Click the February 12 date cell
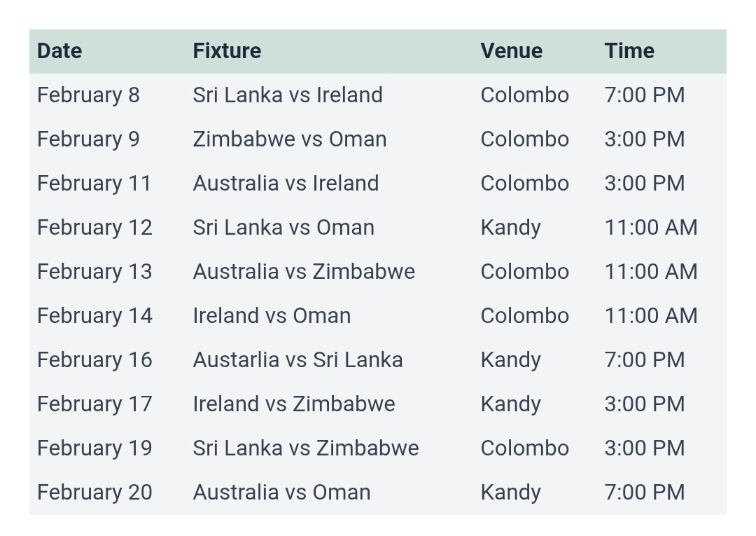 pyautogui.click(x=94, y=228)
